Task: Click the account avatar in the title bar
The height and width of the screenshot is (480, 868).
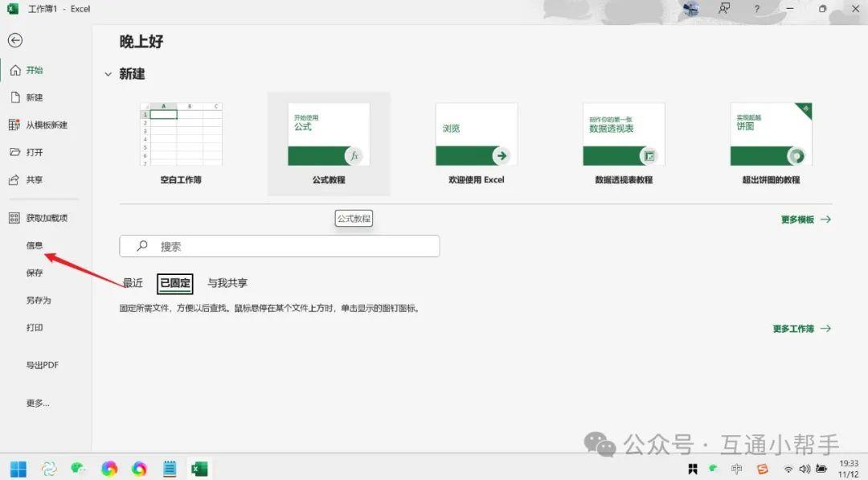Action: pos(690,9)
